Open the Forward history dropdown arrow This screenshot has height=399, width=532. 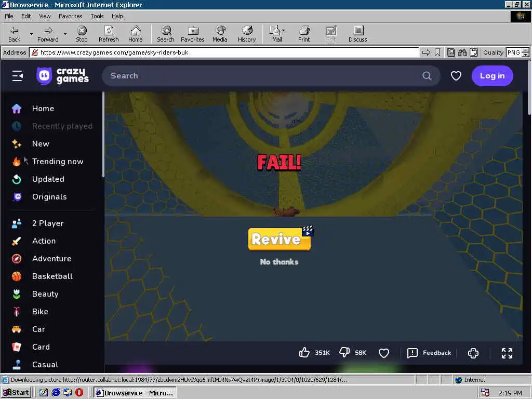point(65,34)
